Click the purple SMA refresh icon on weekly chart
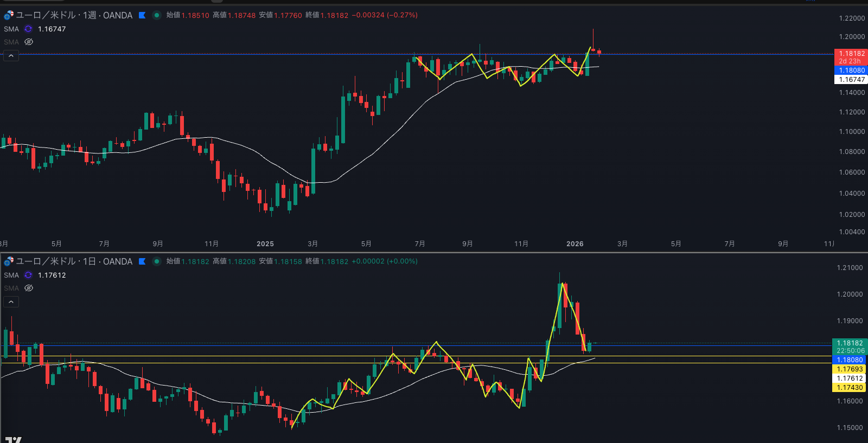This screenshot has height=443, width=868. tap(28, 29)
